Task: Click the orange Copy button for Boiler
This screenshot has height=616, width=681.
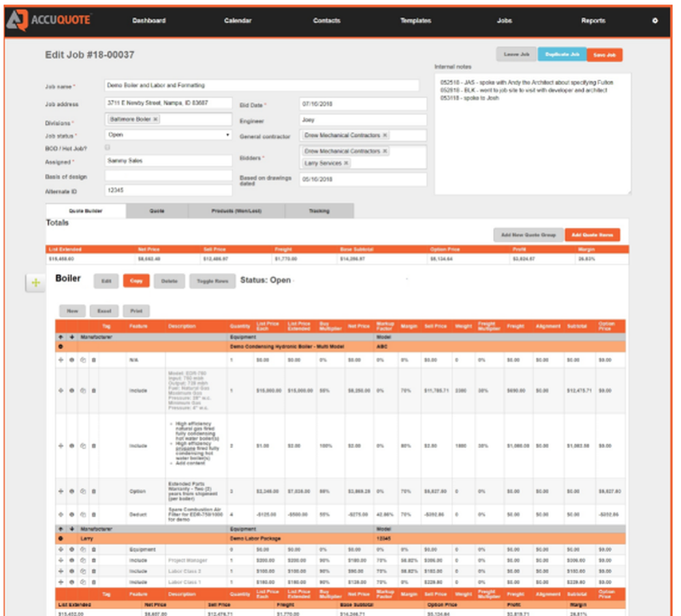Action: pyautogui.click(x=136, y=281)
